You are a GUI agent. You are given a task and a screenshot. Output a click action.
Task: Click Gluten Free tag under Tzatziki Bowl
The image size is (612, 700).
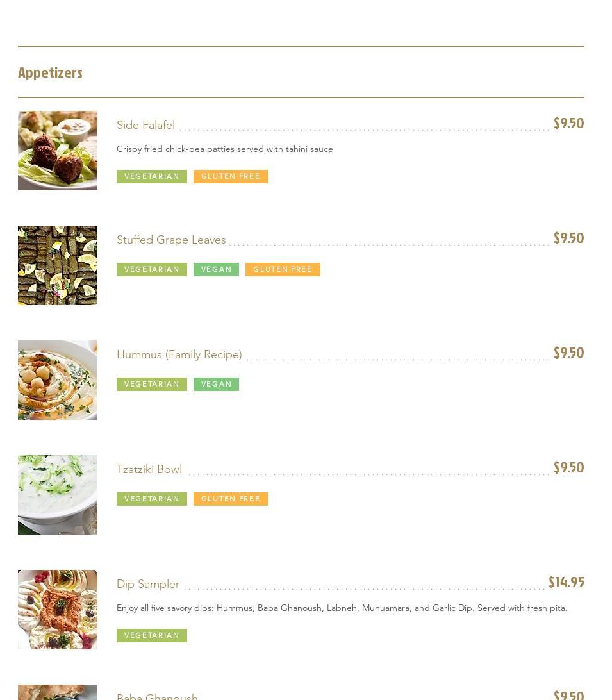pyautogui.click(x=231, y=499)
